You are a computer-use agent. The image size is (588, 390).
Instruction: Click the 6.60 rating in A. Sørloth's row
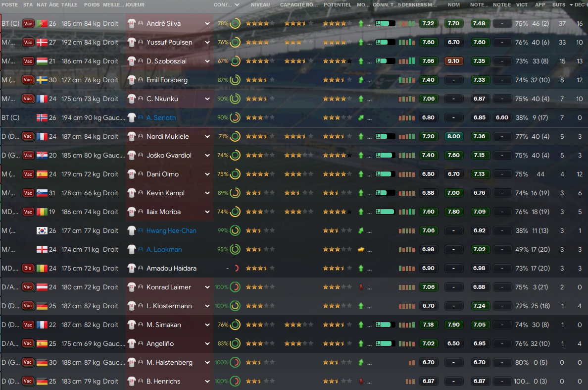(502, 117)
